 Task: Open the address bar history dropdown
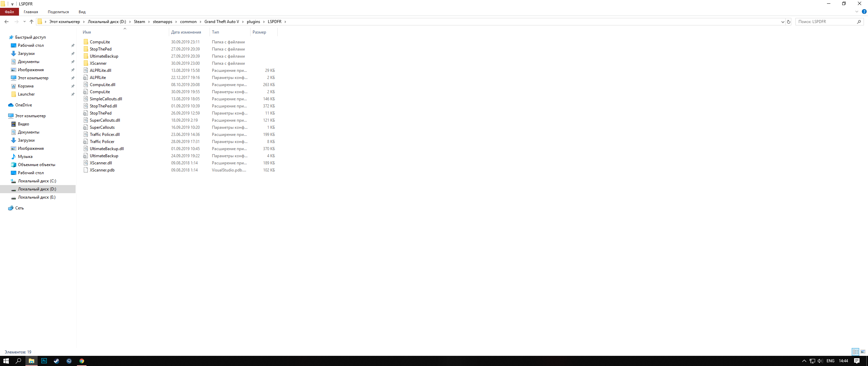(783, 22)
